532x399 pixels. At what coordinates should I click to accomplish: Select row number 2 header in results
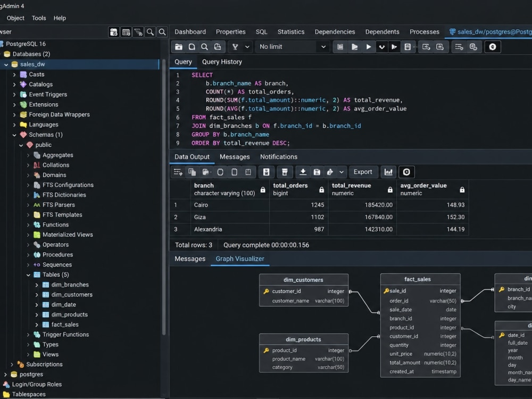coord(180,217)
